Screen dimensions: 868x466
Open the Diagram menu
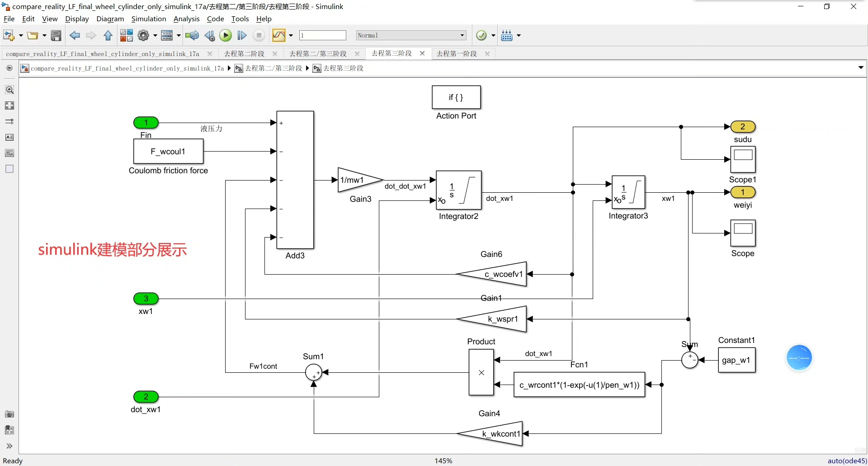pos(110,19)
